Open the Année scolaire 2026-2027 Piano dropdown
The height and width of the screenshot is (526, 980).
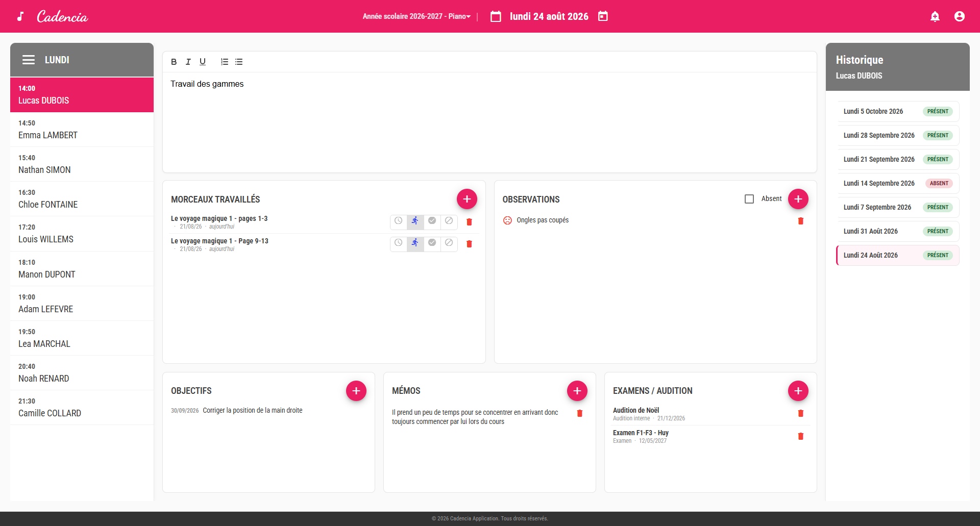point(416,16)
